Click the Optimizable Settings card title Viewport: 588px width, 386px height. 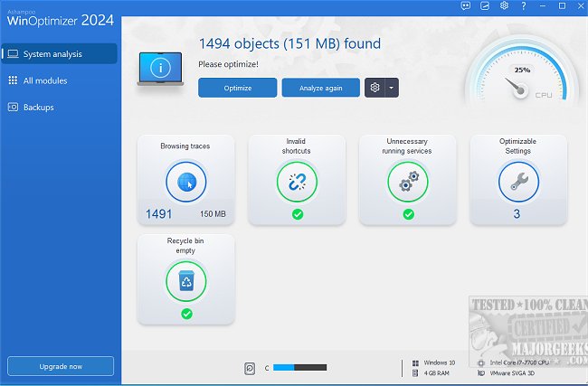[x=517, y=146]
